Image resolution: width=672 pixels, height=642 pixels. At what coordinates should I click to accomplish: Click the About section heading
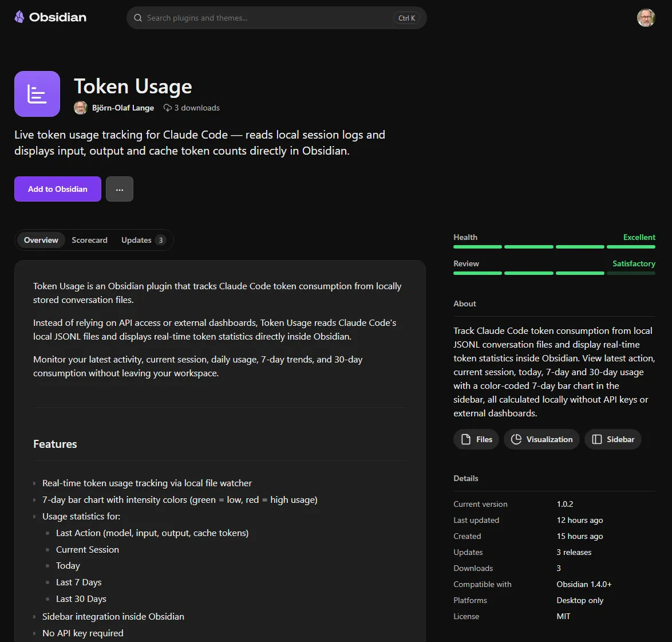point(465,304)
